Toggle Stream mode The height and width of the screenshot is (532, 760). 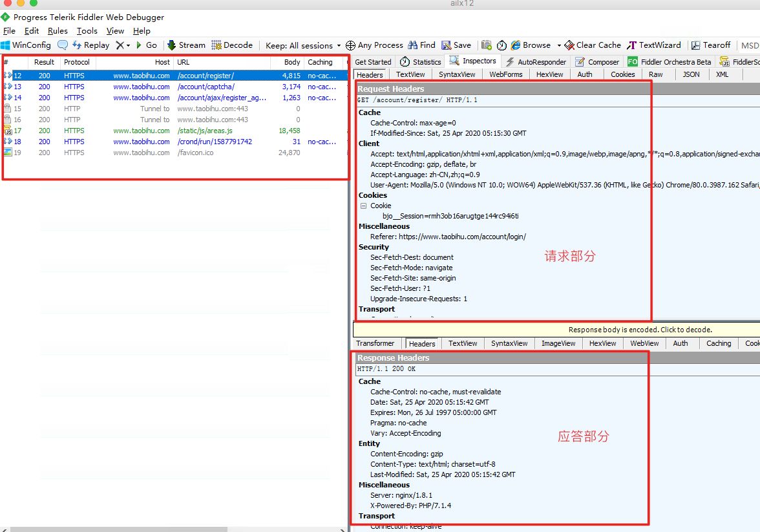click(x=187, y=45)
